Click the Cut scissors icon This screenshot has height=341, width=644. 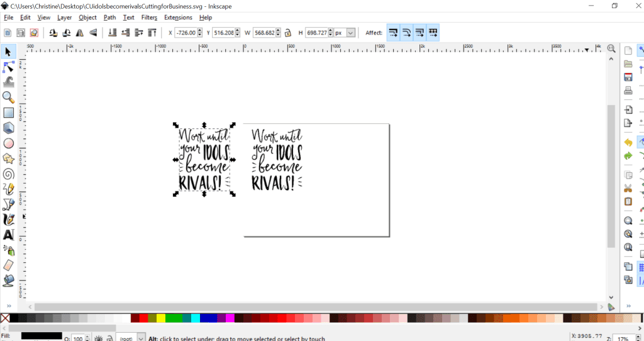pyautogui.click(x=628, y=188)
